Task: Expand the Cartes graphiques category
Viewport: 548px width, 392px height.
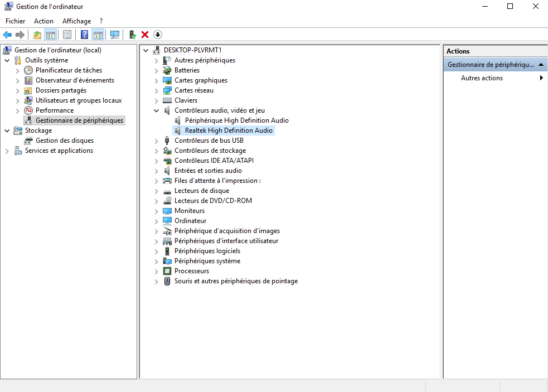Action: point(157,80)
